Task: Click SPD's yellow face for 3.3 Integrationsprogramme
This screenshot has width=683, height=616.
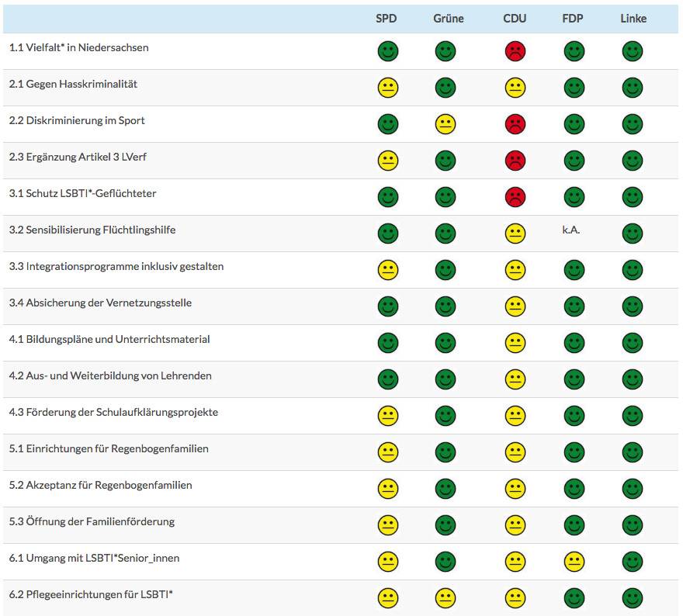Action: (387, 270)
